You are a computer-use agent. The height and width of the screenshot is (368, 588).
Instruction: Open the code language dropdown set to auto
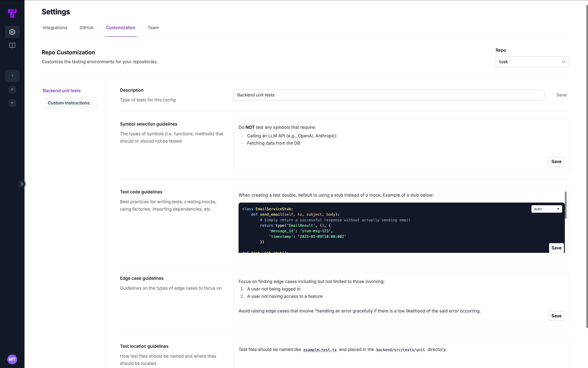(547, 209)
